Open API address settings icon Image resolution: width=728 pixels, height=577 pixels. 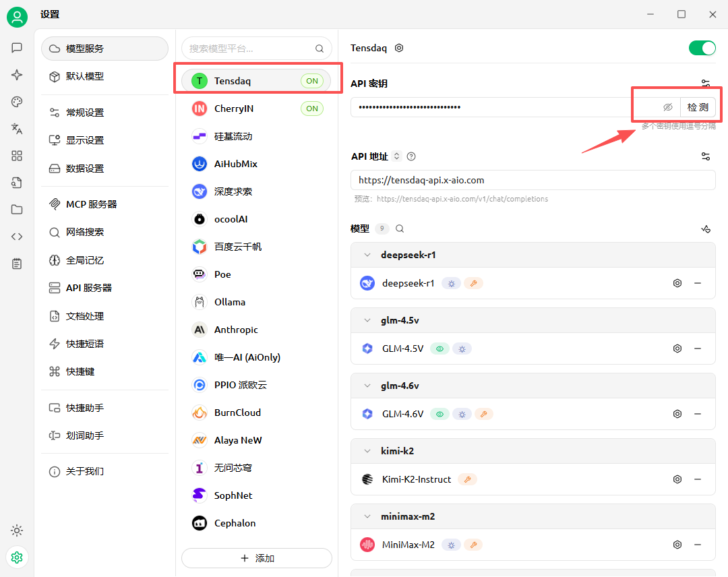(x=705, y=156)
